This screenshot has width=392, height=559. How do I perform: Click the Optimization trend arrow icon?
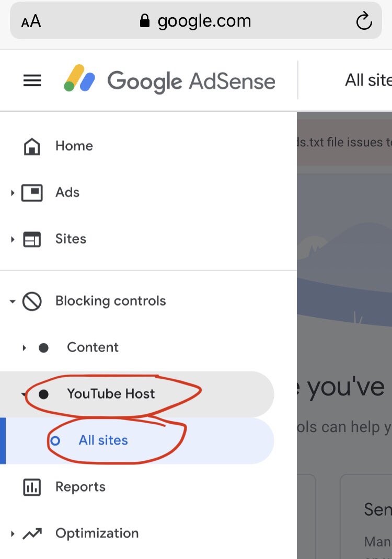[32, 533]
